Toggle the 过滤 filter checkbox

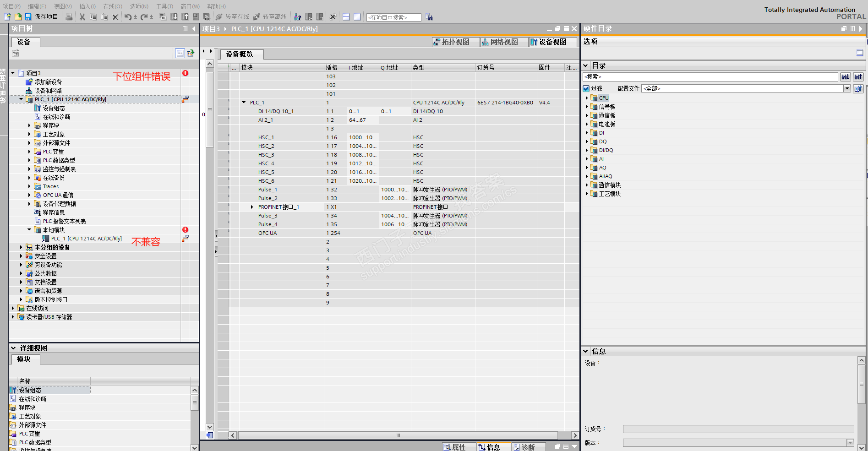click(x=586, y=88)
